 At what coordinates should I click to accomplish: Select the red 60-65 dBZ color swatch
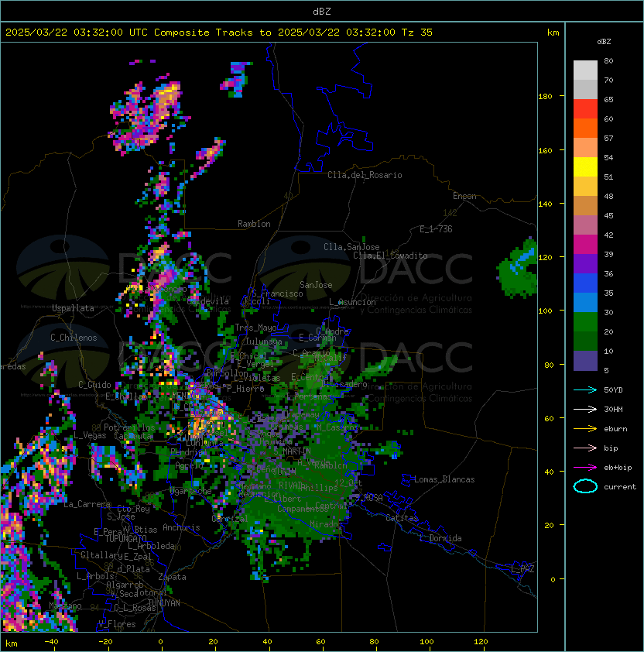click(585, 109)
